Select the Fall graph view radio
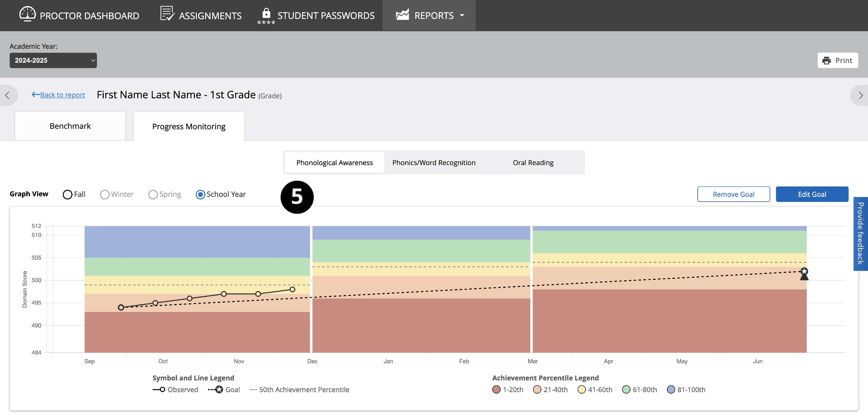 point(67,195)
